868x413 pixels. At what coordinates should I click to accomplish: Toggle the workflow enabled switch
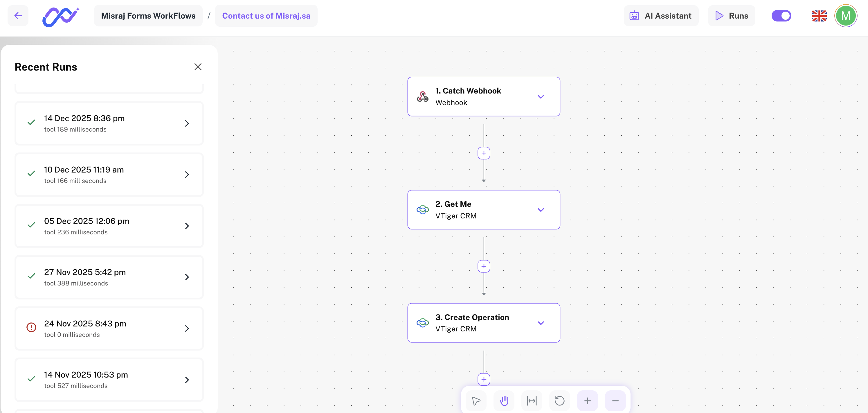click(x=781, y=15)
